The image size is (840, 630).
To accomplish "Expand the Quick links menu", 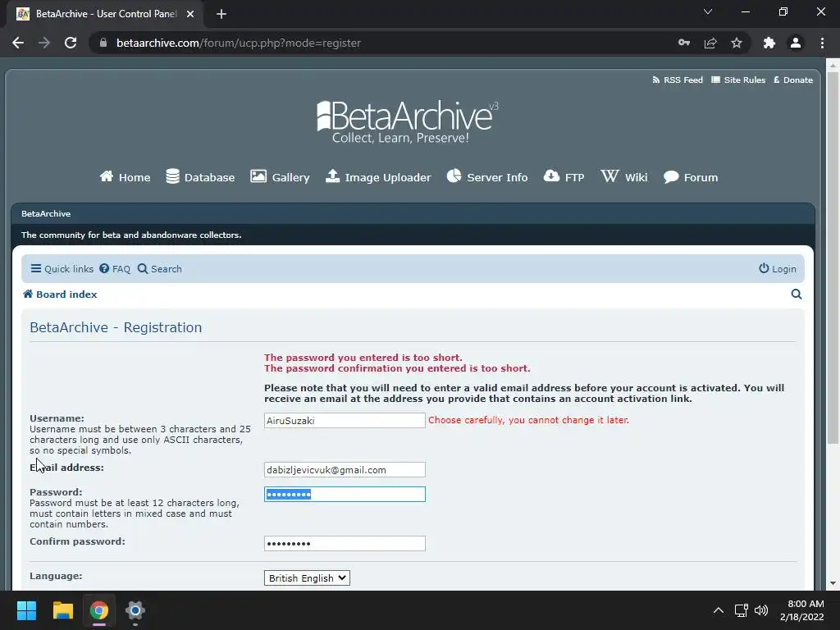I will tap(62, 269).
